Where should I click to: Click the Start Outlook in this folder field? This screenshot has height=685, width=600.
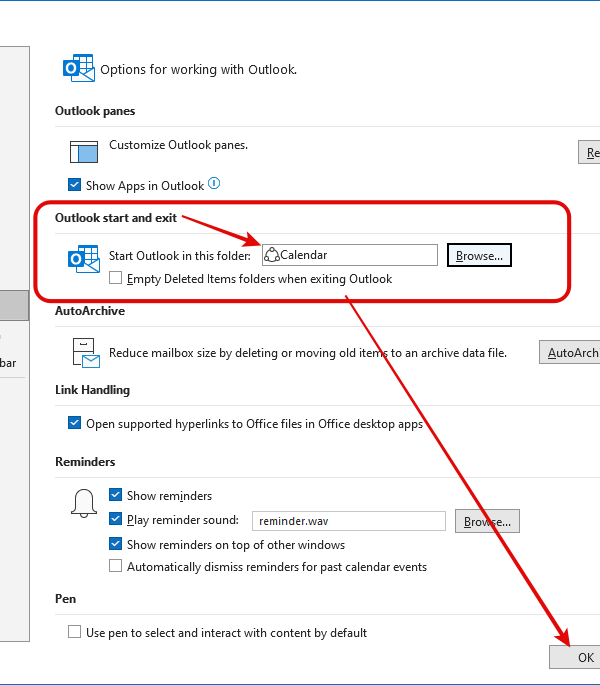pyautogui.click(x=350, y=255)
